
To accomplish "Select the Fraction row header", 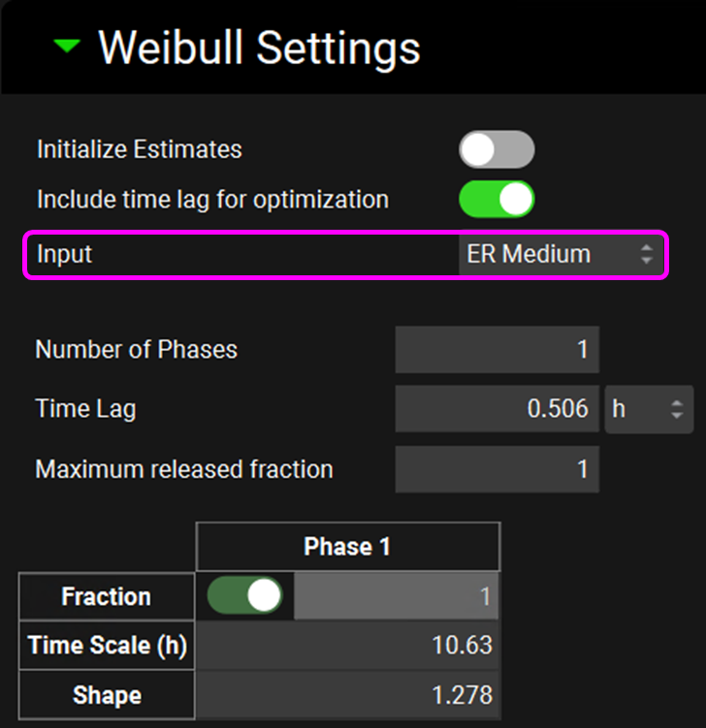I will tap(107, 596).
